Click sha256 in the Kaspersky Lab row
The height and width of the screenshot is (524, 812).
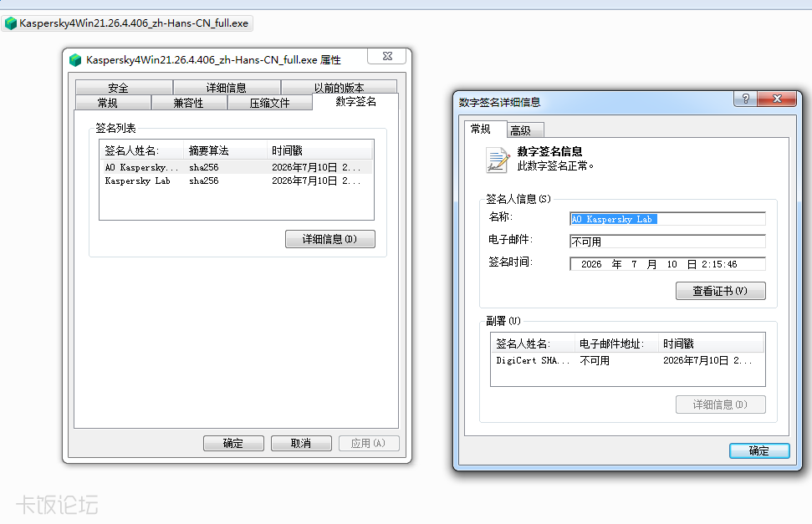click(203, 181)
